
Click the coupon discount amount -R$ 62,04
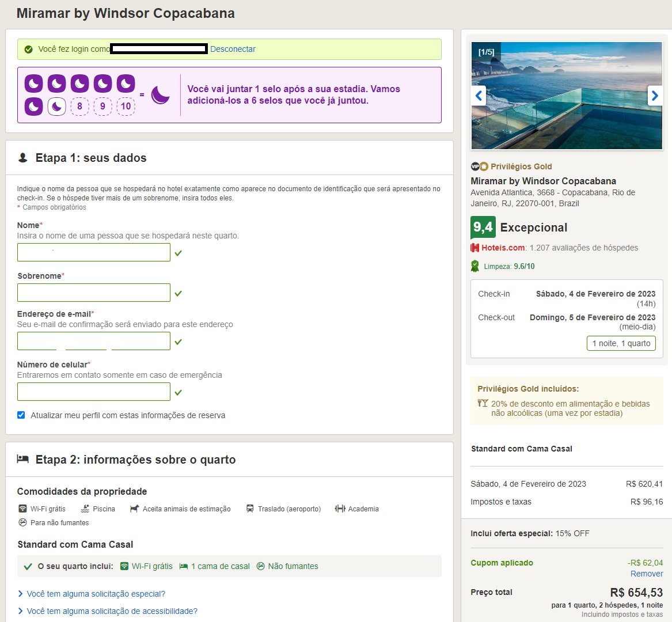coord(645,563)
